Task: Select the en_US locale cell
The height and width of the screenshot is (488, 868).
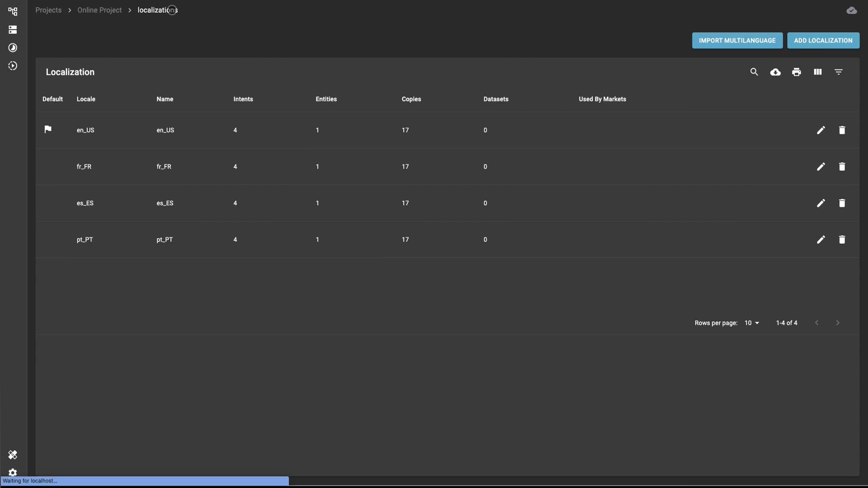Action: tap(85, 130)
